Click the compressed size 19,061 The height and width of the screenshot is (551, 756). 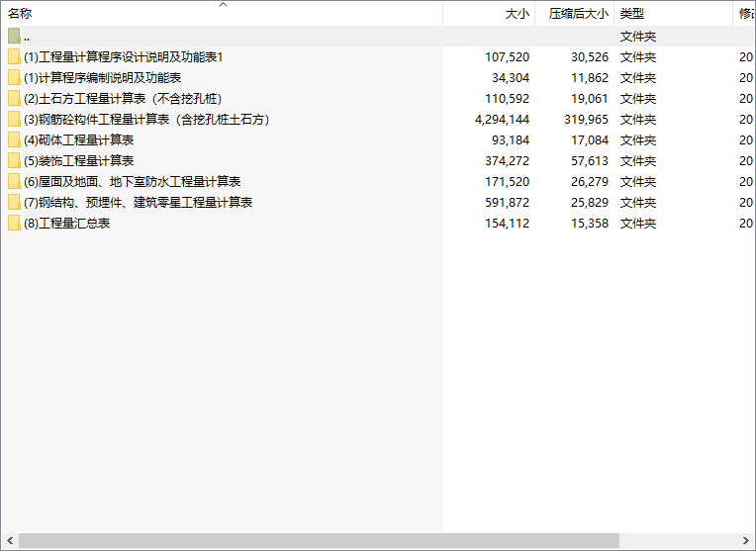[x=590, y=98]
